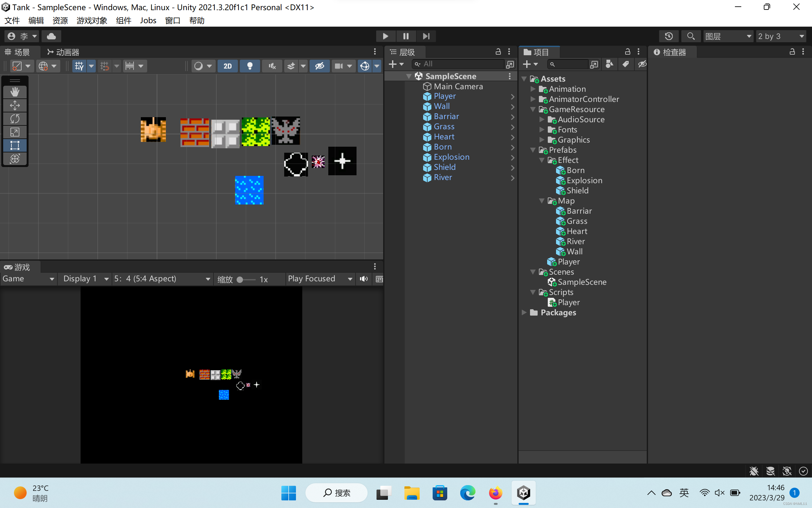Open the debug mode bug icon
Screen dimensions: 812x508
(x=754, y=471)
